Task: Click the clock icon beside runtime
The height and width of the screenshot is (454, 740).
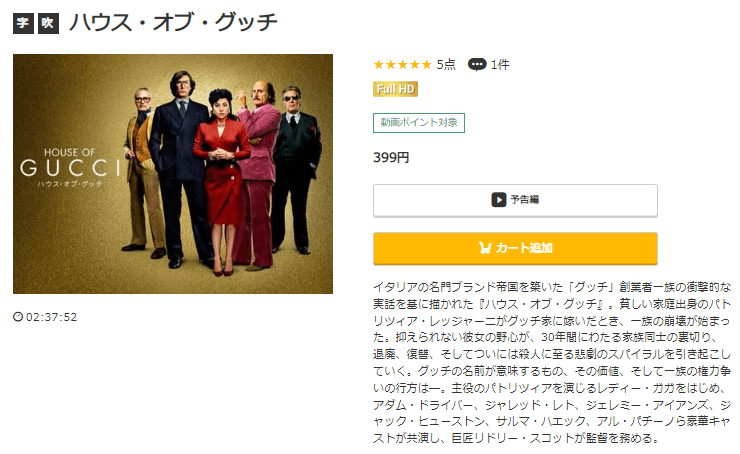Action: click(x=18, y=317)
